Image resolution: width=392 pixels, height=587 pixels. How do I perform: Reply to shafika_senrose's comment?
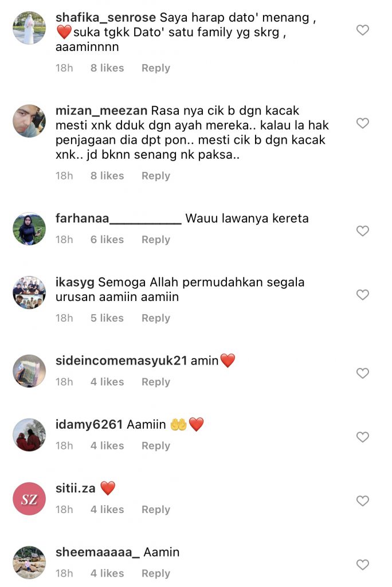[x=156, y=68]
